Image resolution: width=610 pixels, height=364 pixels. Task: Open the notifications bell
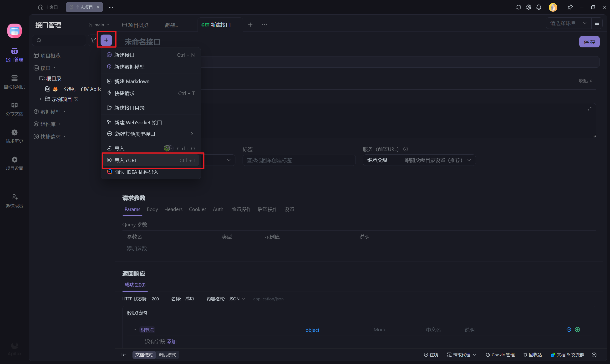[x=539, y=7]
